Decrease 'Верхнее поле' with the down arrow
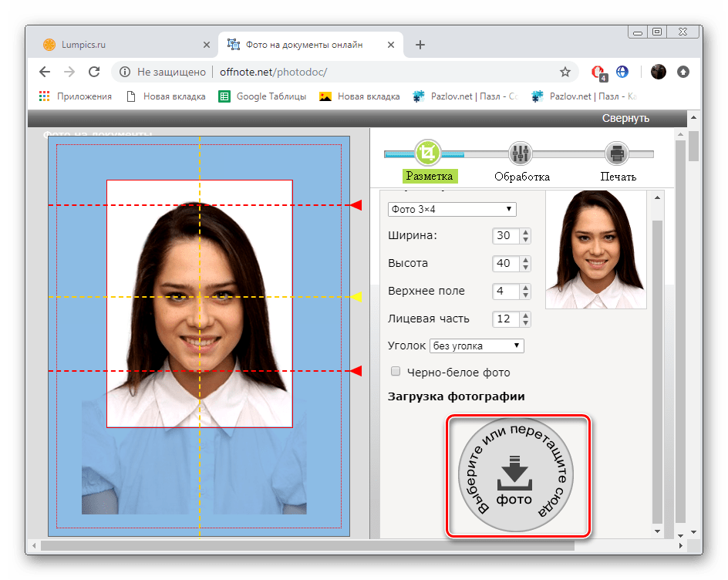Viewport: 728px width, 580px height. pos(526,295)
